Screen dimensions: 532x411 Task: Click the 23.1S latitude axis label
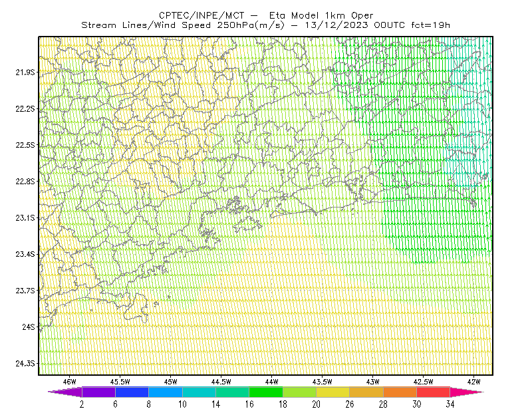pyautogui.click(x=25, y=217)
